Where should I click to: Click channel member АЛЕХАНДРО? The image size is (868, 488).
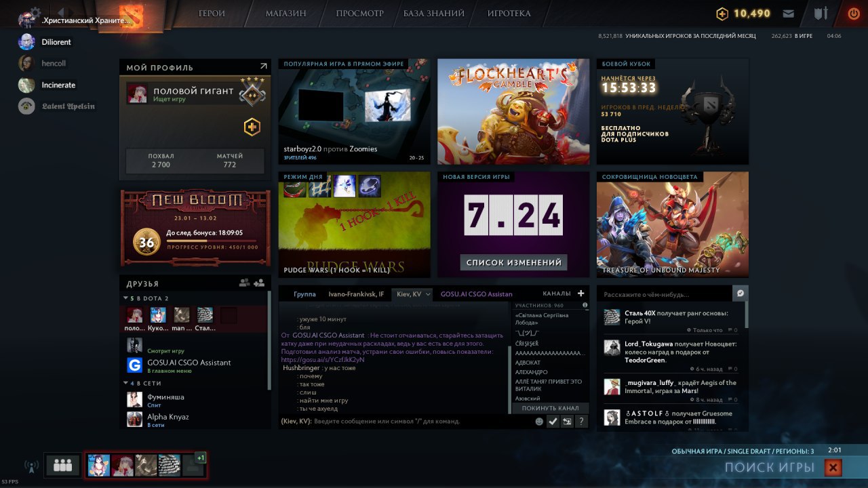(531, 372)
